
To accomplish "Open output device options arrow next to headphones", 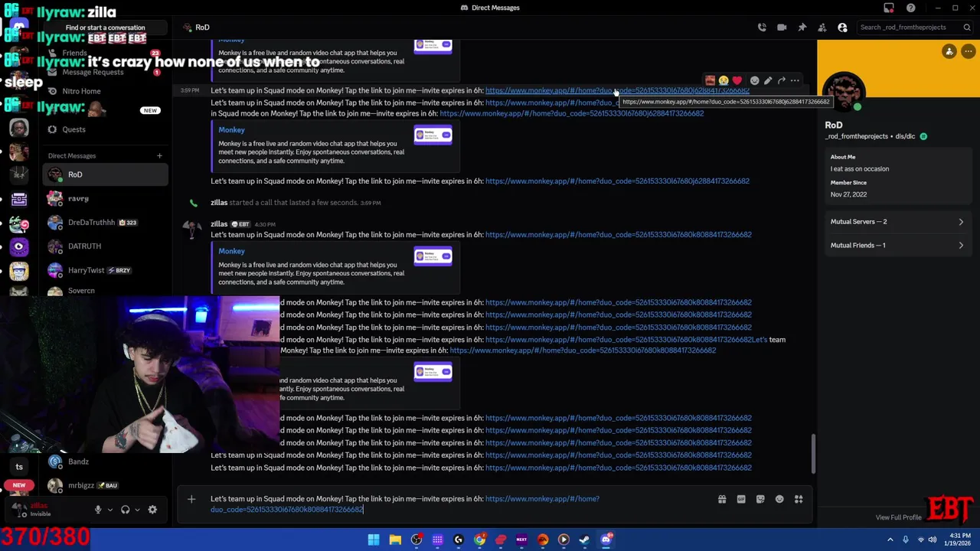I will pyautogui.click(x=138, y=510).
